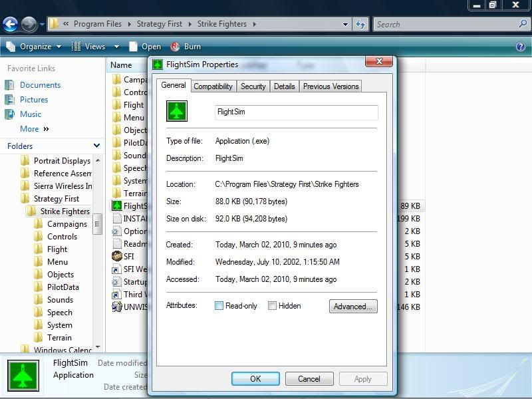Viewport: 532px width, 399px height.
Task: Click the large FlightSim preview icon in details pane
Action: (23, 376)
